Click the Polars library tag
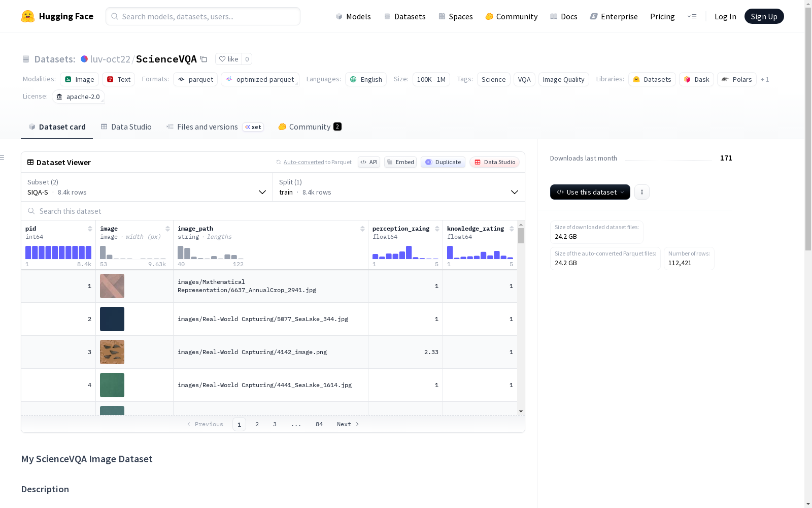Viewport: 812px width, 508px height. click(737, 79)
